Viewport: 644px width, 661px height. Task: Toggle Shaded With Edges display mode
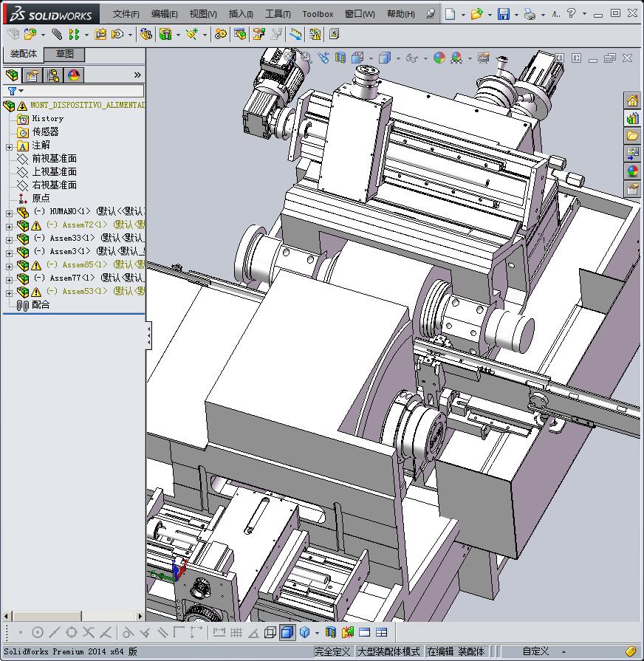point(287,632)
